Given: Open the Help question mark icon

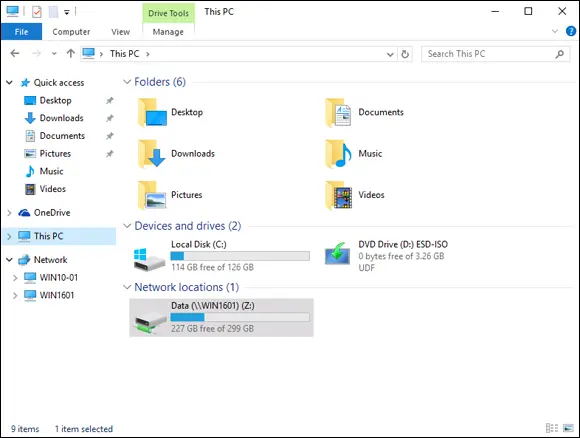Looking at the screenshot, I should click(x=571, y=31).
